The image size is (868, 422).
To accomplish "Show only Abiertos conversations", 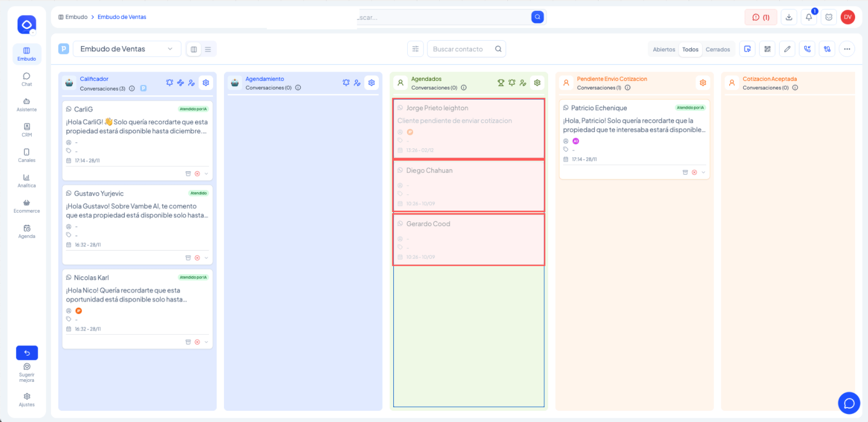I will click(x=664, y=50).
